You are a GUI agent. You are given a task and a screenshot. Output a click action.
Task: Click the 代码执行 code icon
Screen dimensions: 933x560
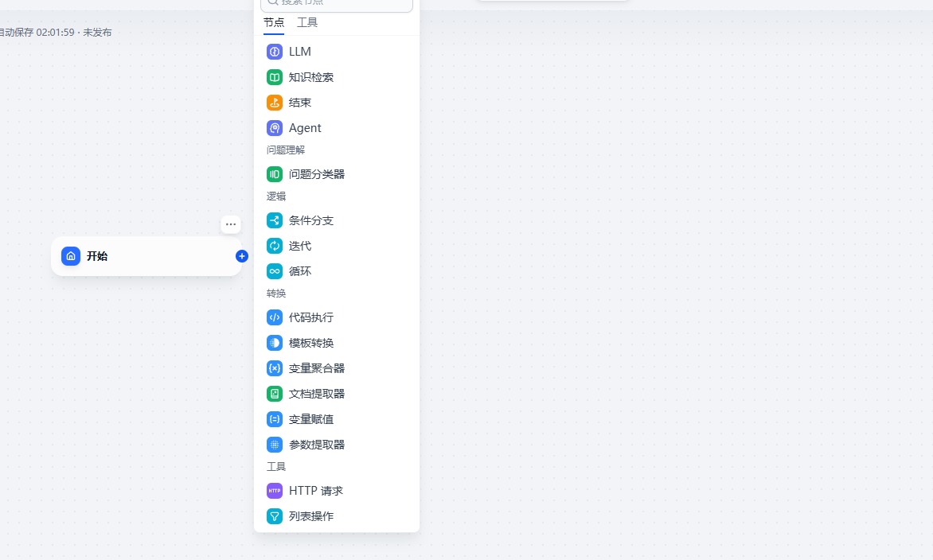point(275,317)
